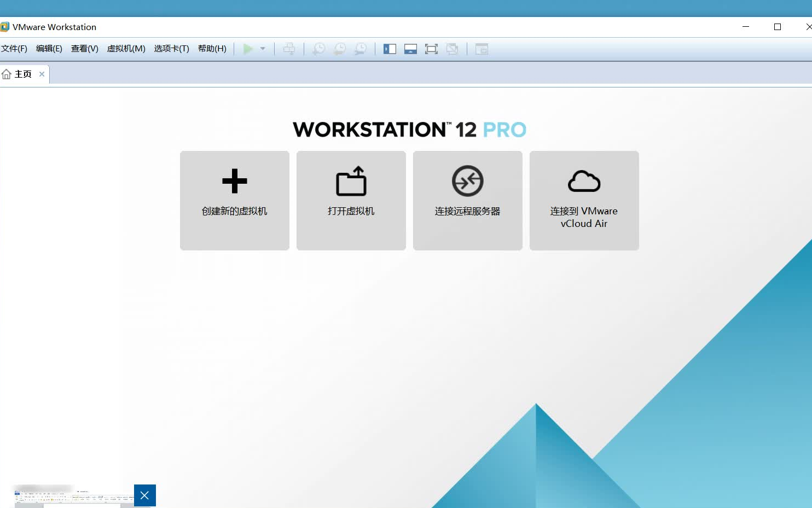
Task: Close the 主页 tab
Action: [42, 74]
